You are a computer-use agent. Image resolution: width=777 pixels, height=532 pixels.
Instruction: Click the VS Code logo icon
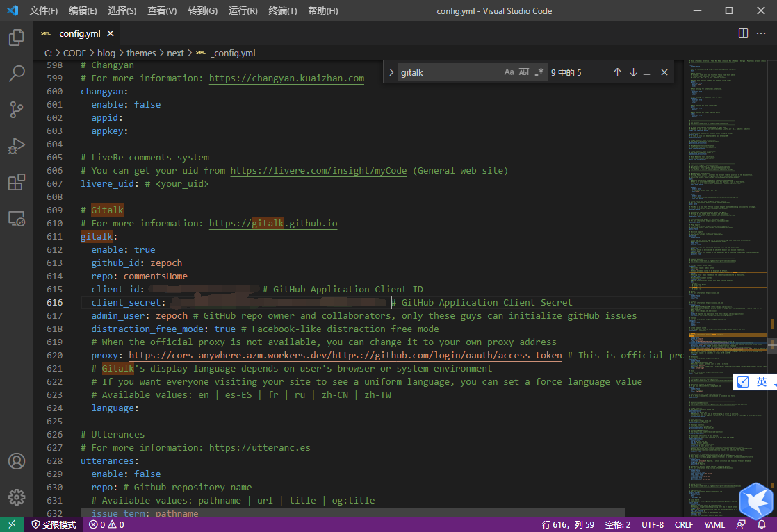point(13,10)
